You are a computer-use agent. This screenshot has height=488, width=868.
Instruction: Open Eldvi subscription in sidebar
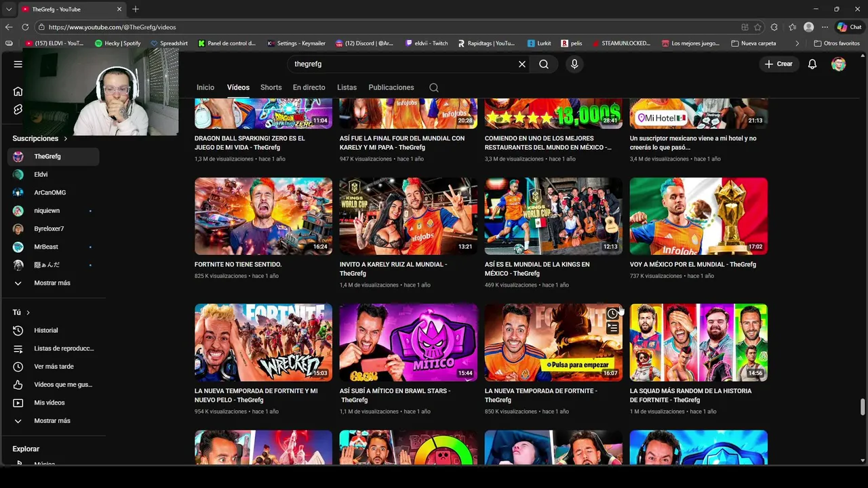click(x=54, y=174)
